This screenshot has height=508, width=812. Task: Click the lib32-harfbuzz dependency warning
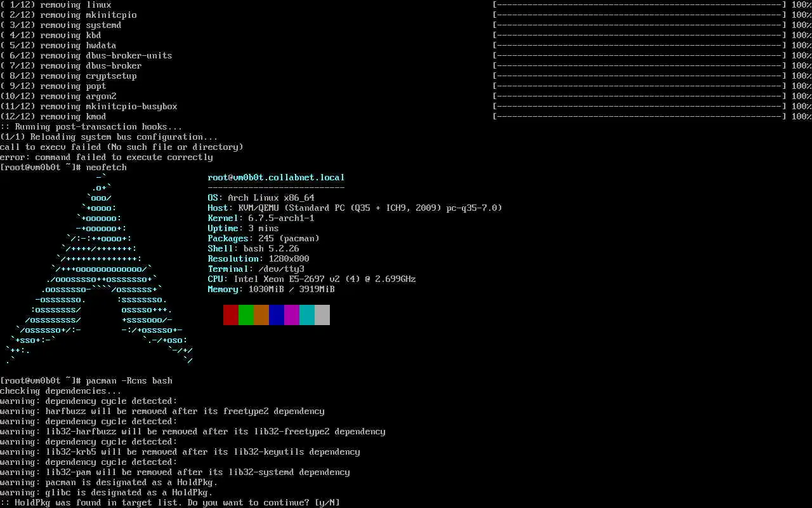point(193,432)
